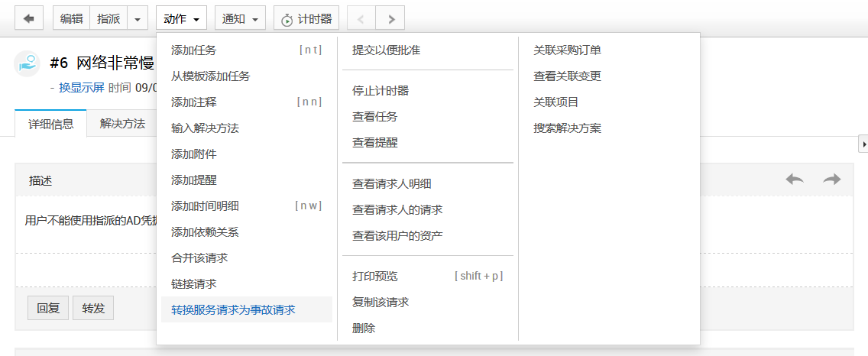
Task: Click the forward arrow icon in 描述 header
Action: (831, 179)
